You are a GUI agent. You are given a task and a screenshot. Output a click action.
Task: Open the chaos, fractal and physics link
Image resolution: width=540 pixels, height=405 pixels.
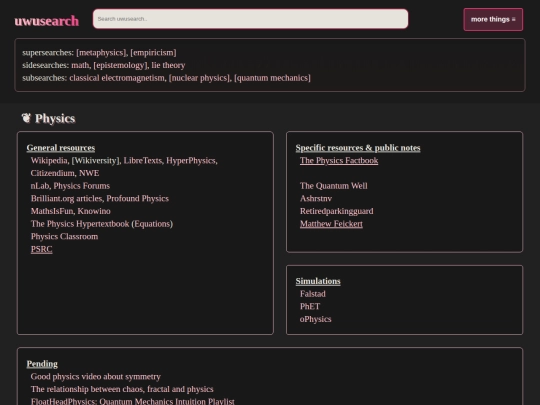(x=122, y=389)
